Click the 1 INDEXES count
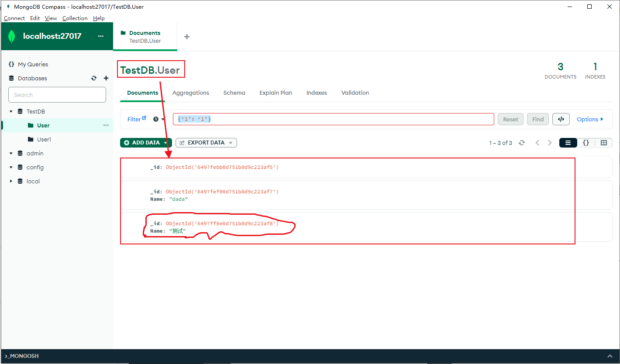This screenshot has width=620, height=364. [x=595, y=71]
